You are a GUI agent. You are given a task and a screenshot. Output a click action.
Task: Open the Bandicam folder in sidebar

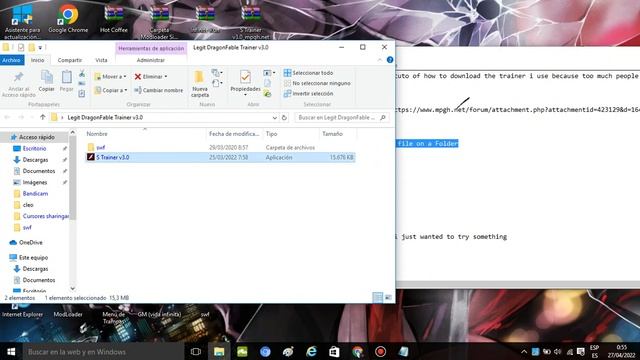coord(35,193)
